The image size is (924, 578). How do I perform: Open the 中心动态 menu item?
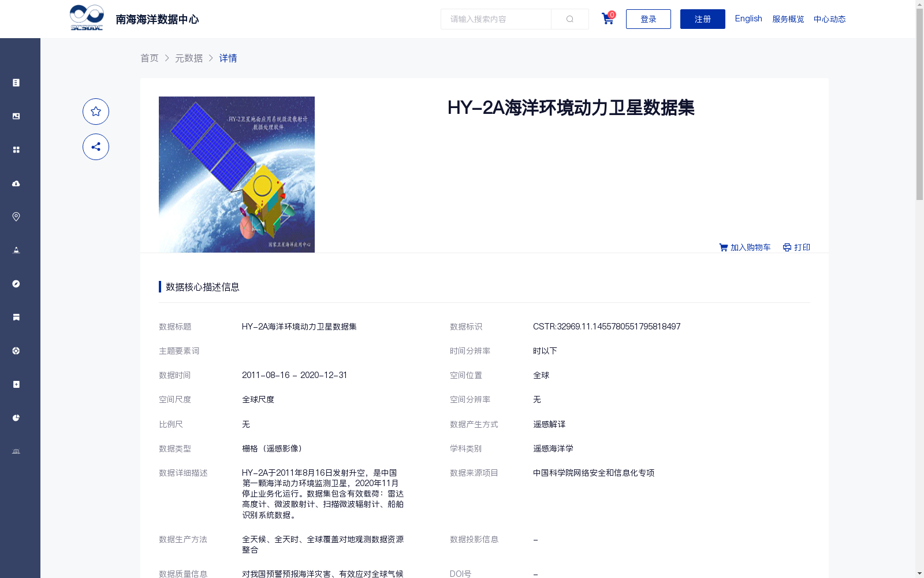pos(830,19)
